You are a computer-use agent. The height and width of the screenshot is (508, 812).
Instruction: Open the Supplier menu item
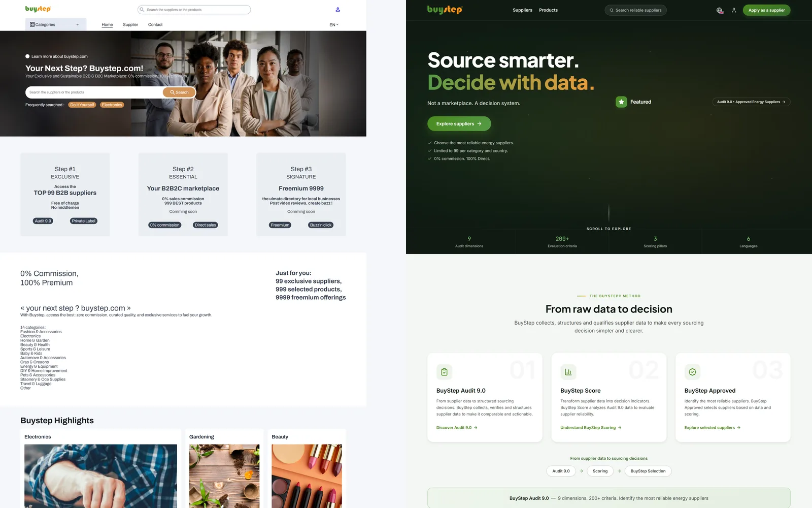pos(130,24)
